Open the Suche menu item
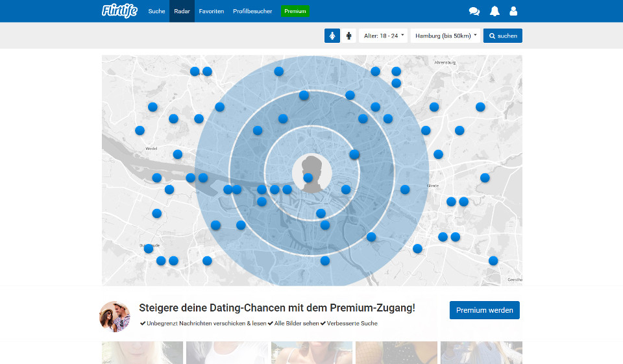Image resolution: width=623 pixels, height=364 pixels. (156, 11)
